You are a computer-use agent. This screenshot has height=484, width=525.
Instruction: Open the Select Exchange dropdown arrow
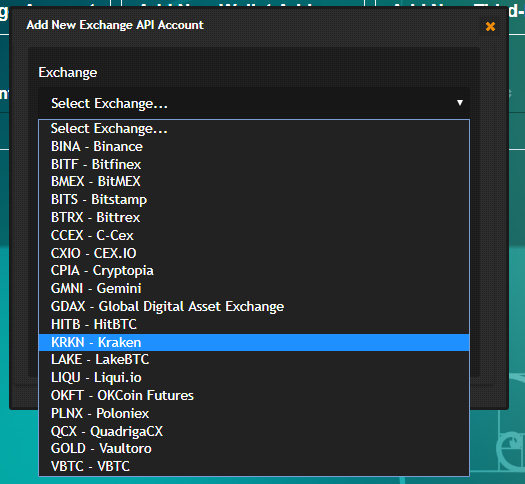tap(460, 103)
